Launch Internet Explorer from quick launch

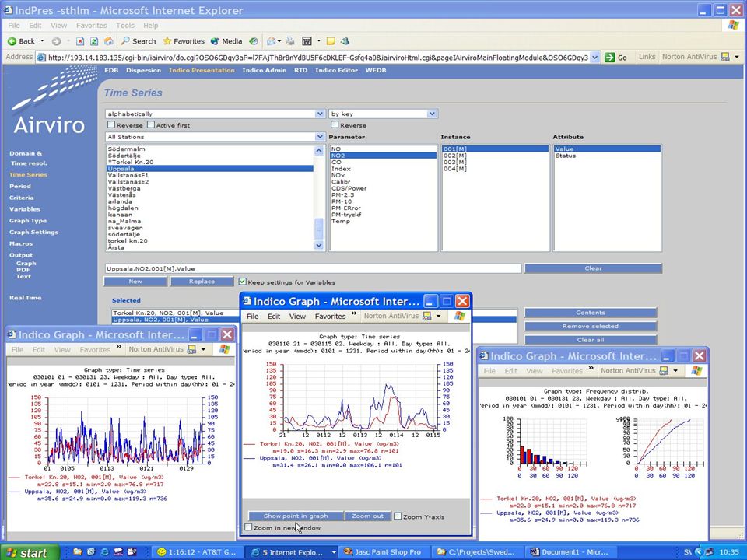tap(105, 552)
